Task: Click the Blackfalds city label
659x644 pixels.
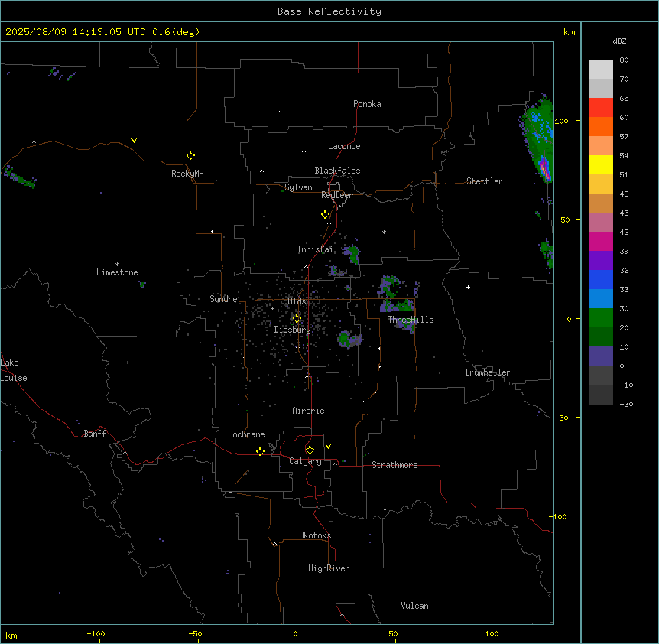Action: (337, 171)
